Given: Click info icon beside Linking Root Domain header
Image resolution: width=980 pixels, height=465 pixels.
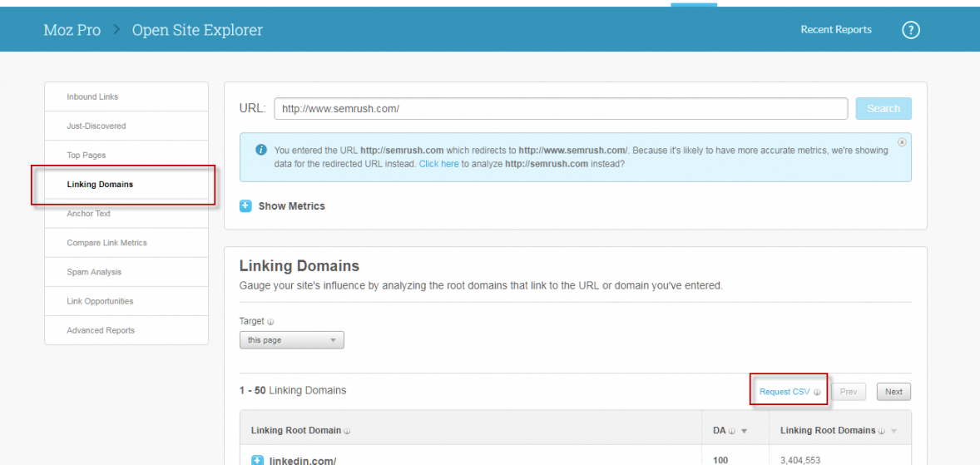Looking at the screenshot, I should pos(347,431).
